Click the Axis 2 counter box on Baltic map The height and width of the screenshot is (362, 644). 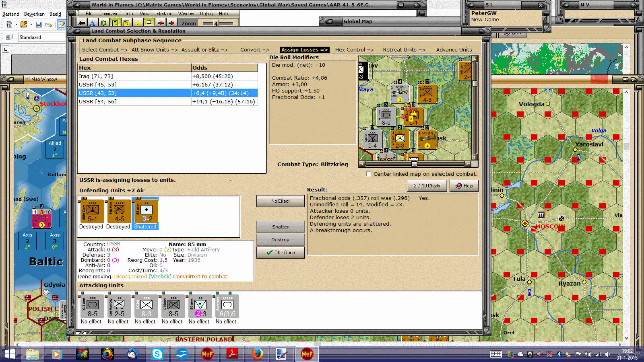coord(27,241)
